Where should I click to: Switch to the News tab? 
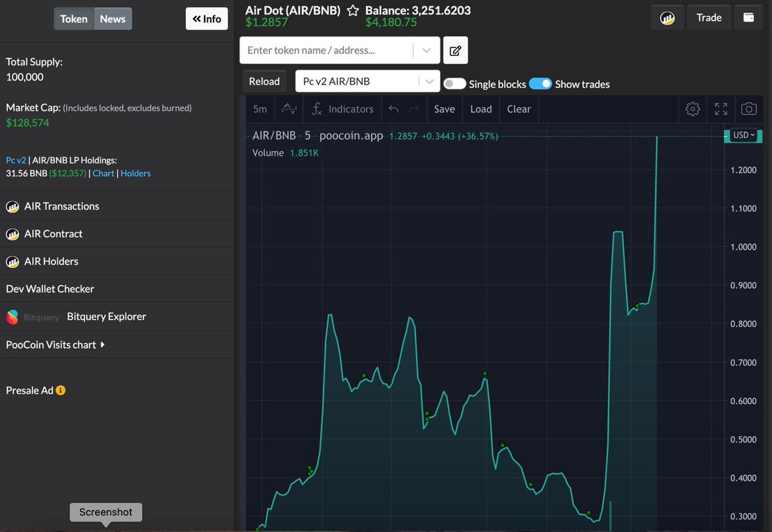point(113,19)
